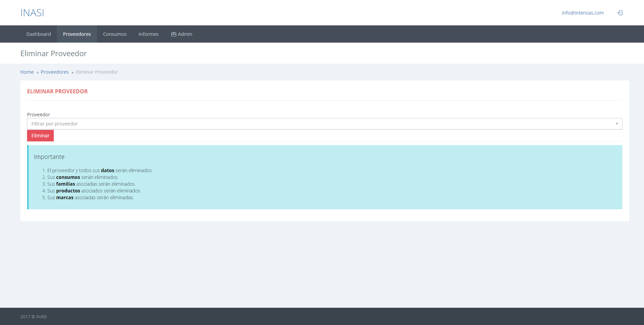644x325 pixels.
Task: Click the Proveedor field label
Action: coord(39,115)
